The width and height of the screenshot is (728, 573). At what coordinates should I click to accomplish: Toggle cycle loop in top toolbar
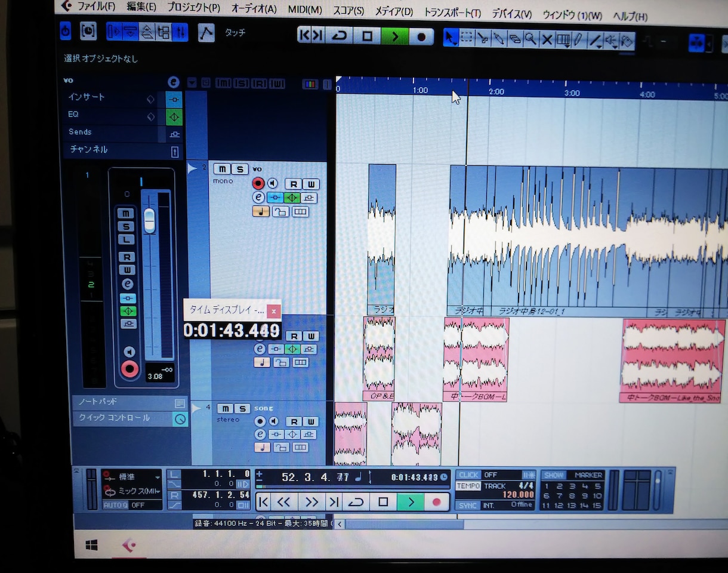point(340,36)
